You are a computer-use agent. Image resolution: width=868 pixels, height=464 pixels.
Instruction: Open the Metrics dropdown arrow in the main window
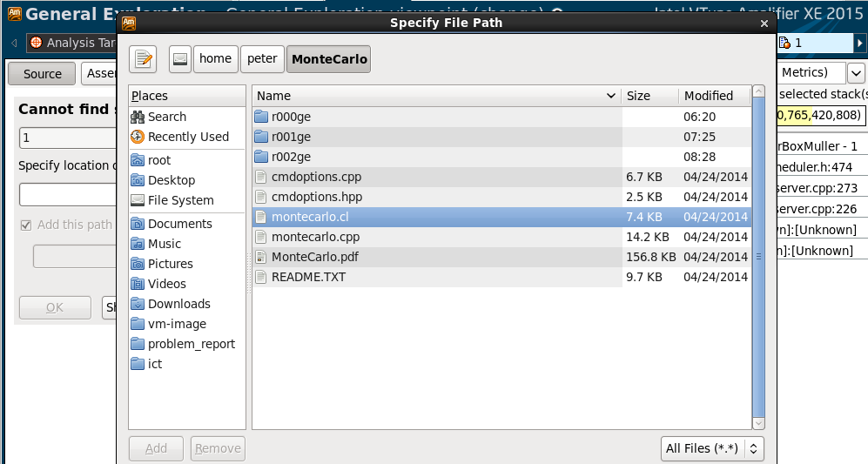coord(856,72)
